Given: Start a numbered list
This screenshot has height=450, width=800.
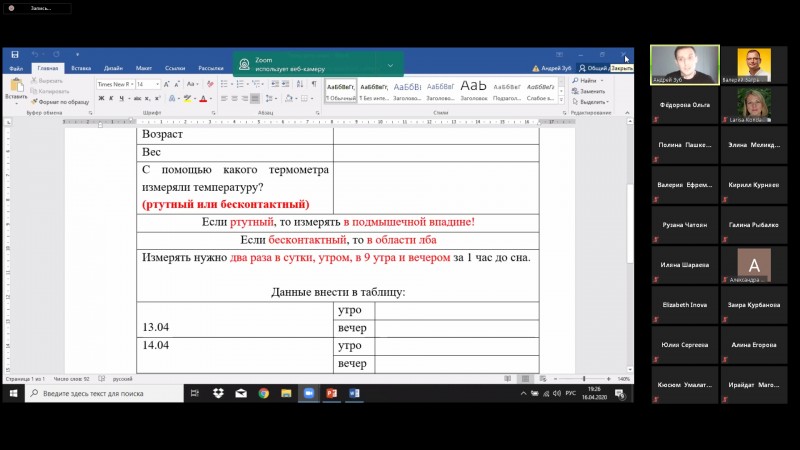Looking at the screenshot, I should pyautogui.click(x=240, y=84).
